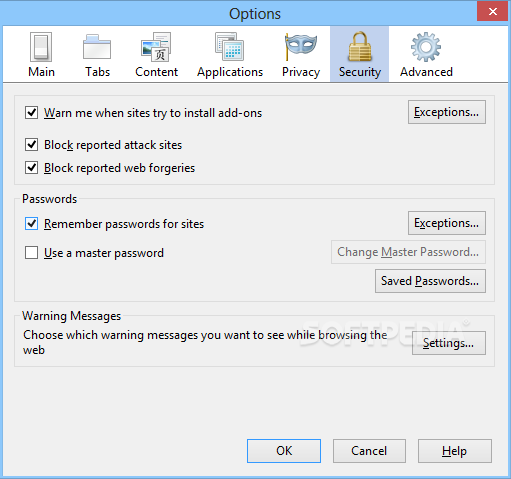This screenshot has width=511, height=479.
Task: Open the Advanced gear icon panel
Action: 426,47
